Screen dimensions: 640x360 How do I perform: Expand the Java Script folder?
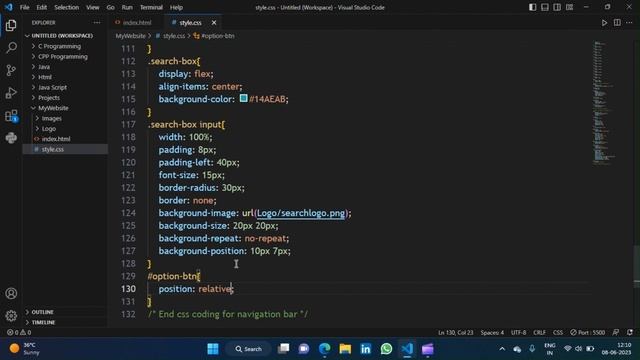(x=52, y=87)
